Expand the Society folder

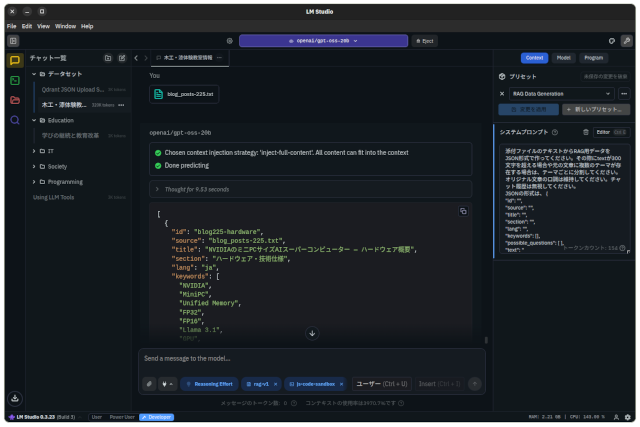click(x=34, y=167)
